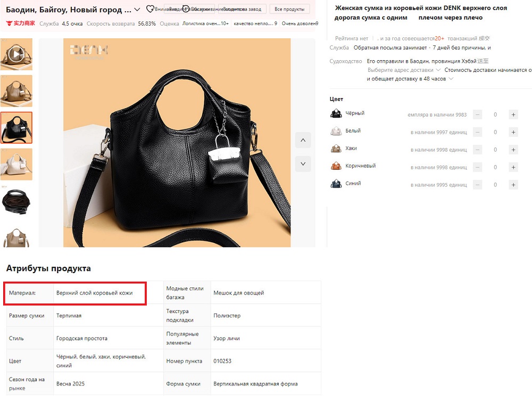Image resolution: width=532 pixels, height=402 pixels.
Task: Click the minus icon for Хаки color
Action: pos(478,150)
